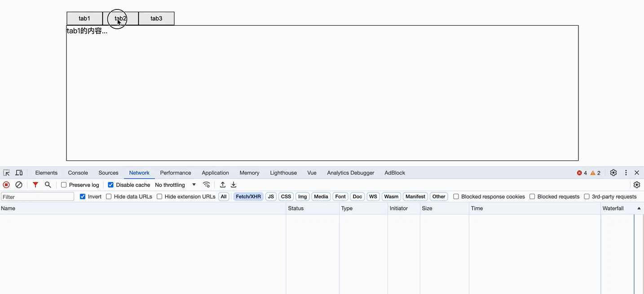
Task: Clear the network log
Action: [19, 185]
